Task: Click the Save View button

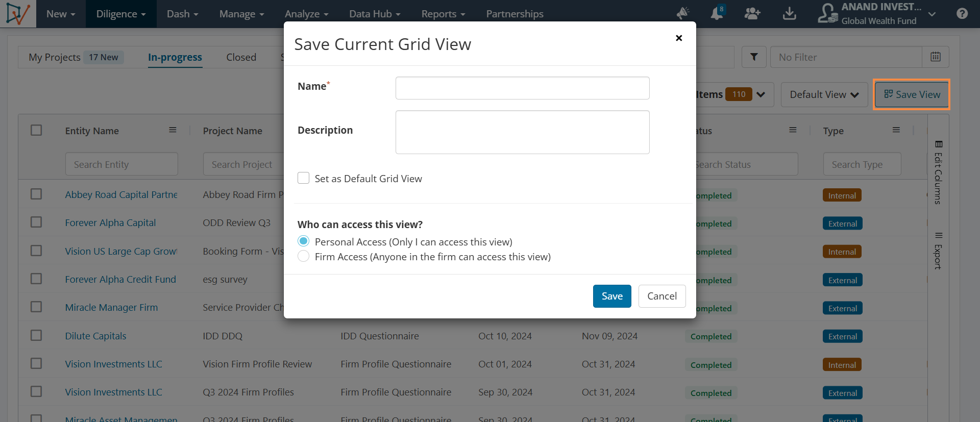Action: point(912,94)
